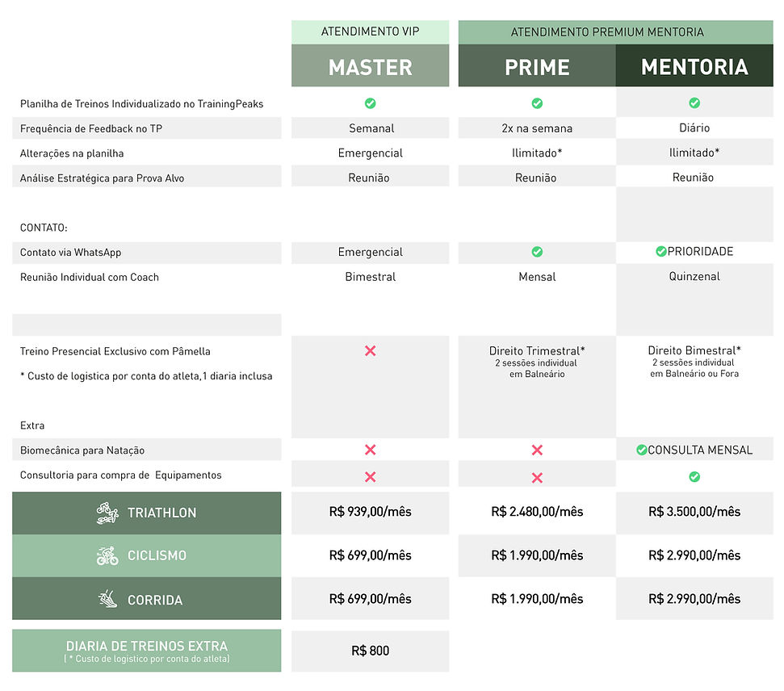The height and width of the screenshot is (691, 784).
Task: Click the Prime Ciclismo price R$ 1.990,00/mês
Action: coord(537,555)
